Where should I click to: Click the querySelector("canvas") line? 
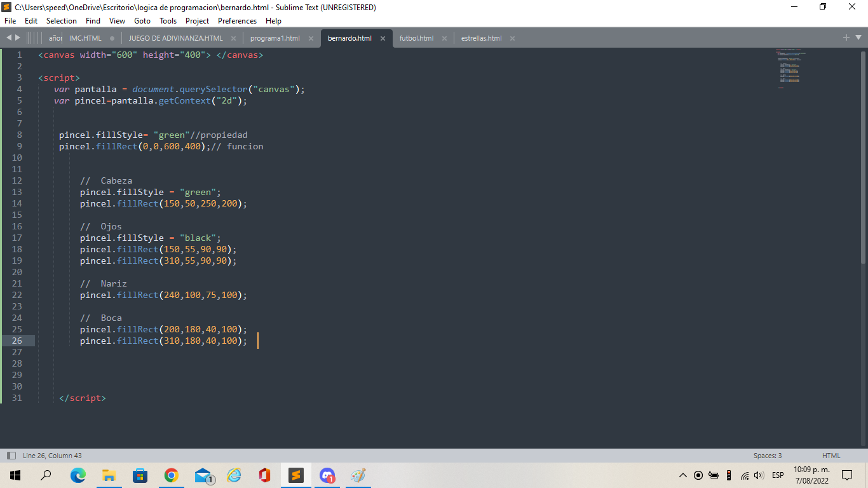[x=179, y=89]
